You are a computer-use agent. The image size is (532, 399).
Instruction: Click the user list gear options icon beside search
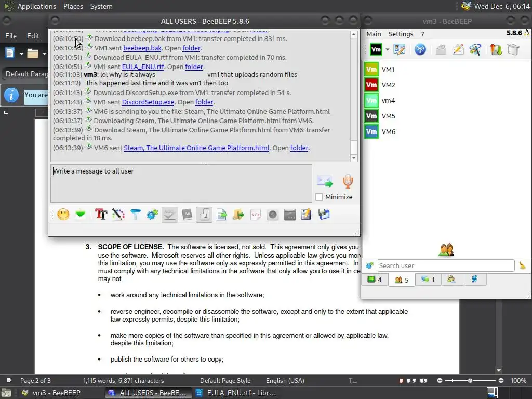pos(369,265)
